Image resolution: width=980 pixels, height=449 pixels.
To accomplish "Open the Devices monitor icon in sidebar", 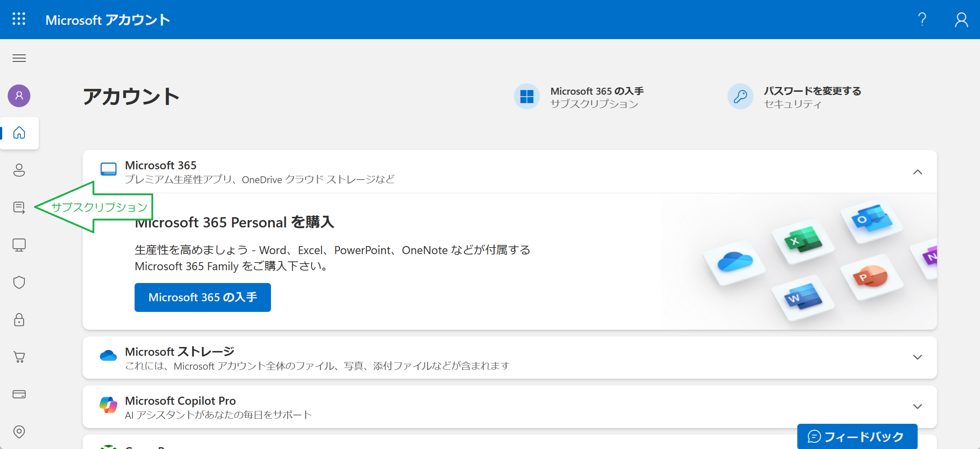I will point(19,245).
